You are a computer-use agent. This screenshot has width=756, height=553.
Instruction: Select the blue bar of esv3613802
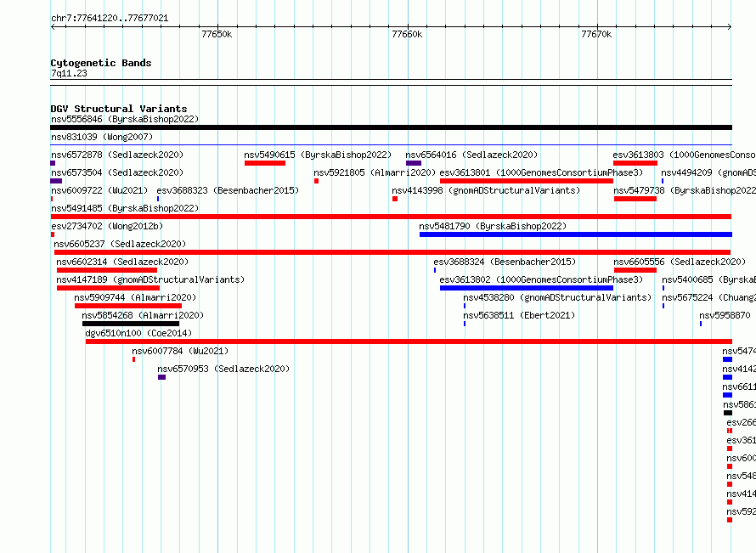pyautogui.click(x=527, y=288)
